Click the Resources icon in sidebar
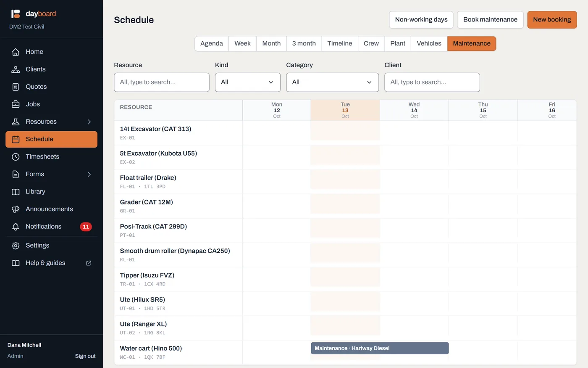Viewport: 588px width, 368px height. click(16, 122)
